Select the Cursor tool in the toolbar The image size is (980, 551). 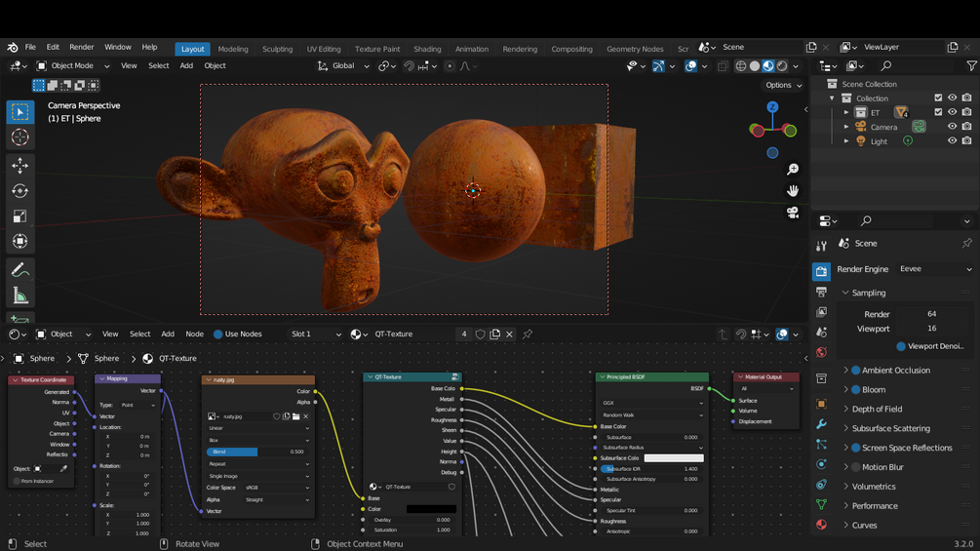pyautogui.click(x=20, y=138)
